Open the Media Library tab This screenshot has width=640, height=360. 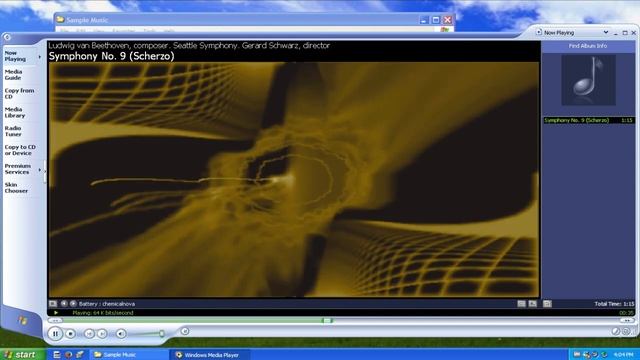point(15,112)
